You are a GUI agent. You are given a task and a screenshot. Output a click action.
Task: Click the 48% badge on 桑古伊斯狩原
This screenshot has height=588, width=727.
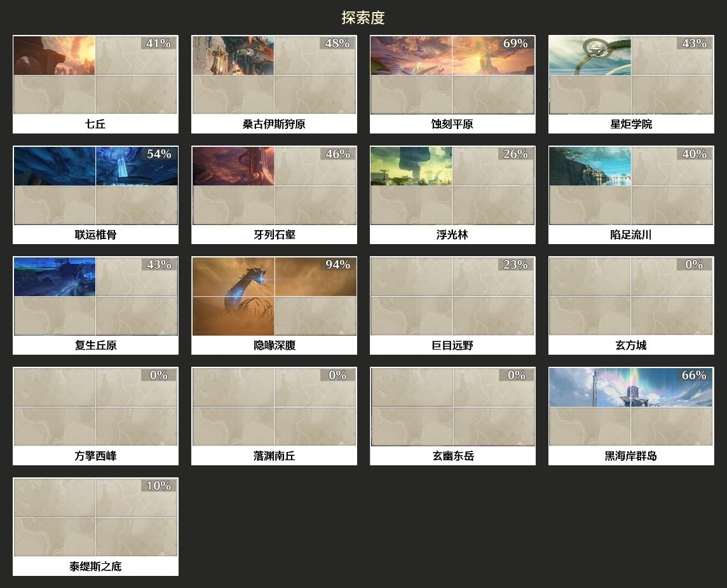[337, 43]
